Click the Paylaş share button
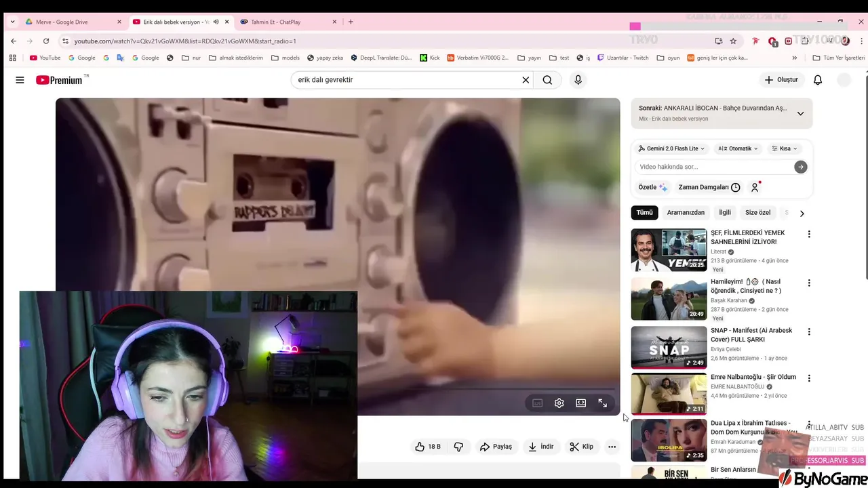The image size is (868, 488). [x=496, y=447]
